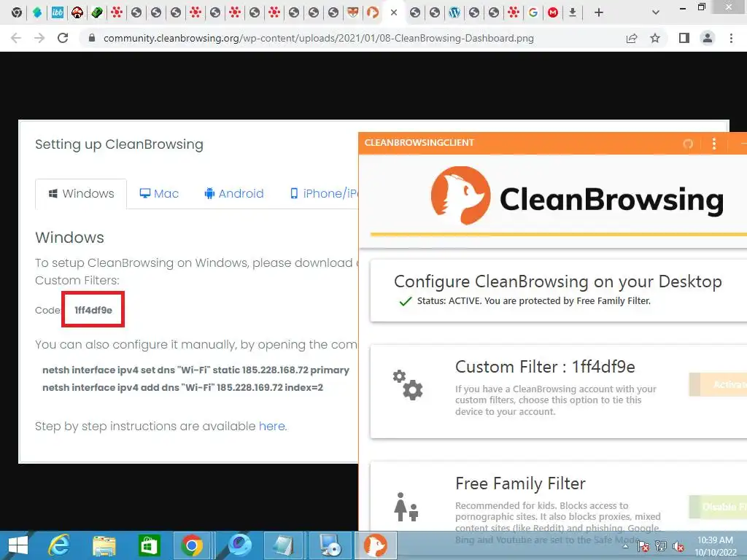Click the 'Custom Filter : 1ff4df9e' title
The width and height of the screenshot is (747, 560).
tap(545, 367)
